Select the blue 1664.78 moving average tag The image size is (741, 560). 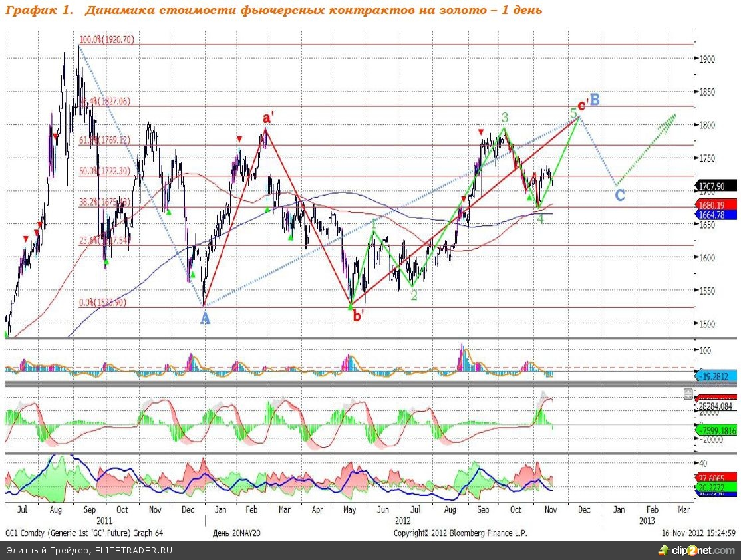click(716, 215)
